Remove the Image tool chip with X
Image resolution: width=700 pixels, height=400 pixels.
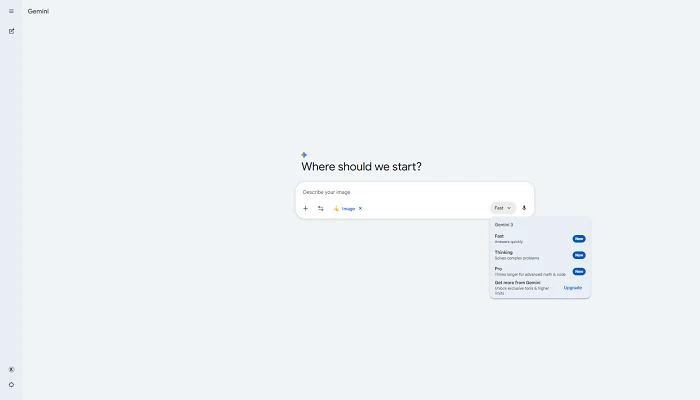[x=360, y=208]
